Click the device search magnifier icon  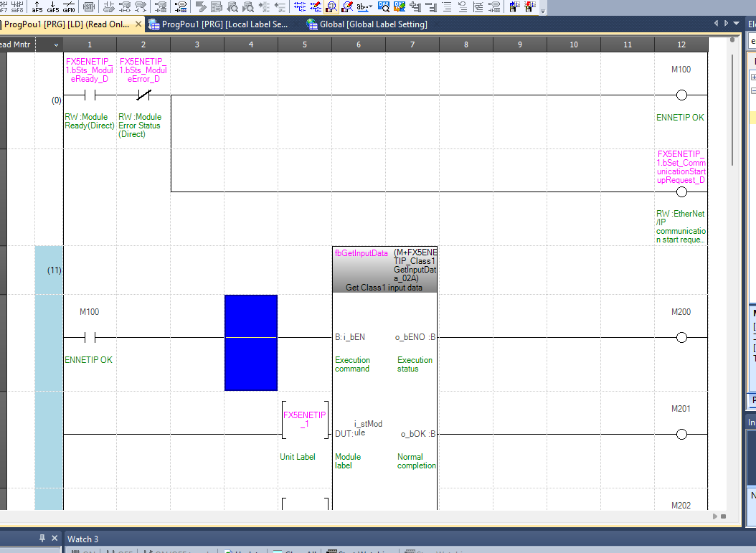pos(332,7)
